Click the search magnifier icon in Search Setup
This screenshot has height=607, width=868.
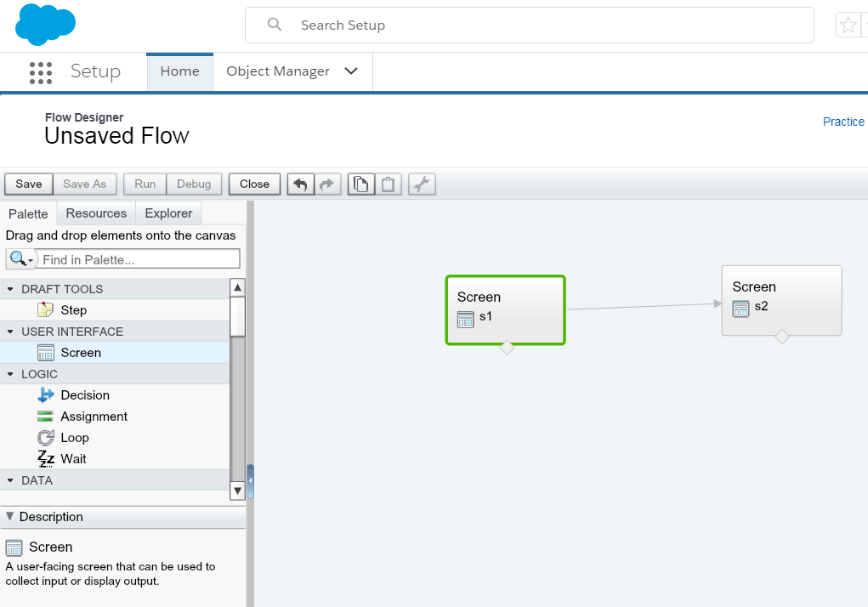pyautogui.click(x=274, y=25)
